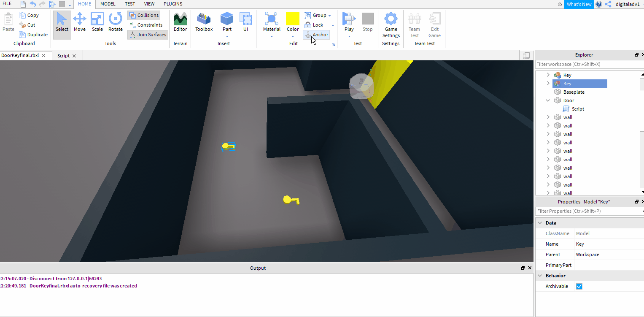
Task: Open the Terrain Editor
Action: pyautogui.click(x=180, y=22)
